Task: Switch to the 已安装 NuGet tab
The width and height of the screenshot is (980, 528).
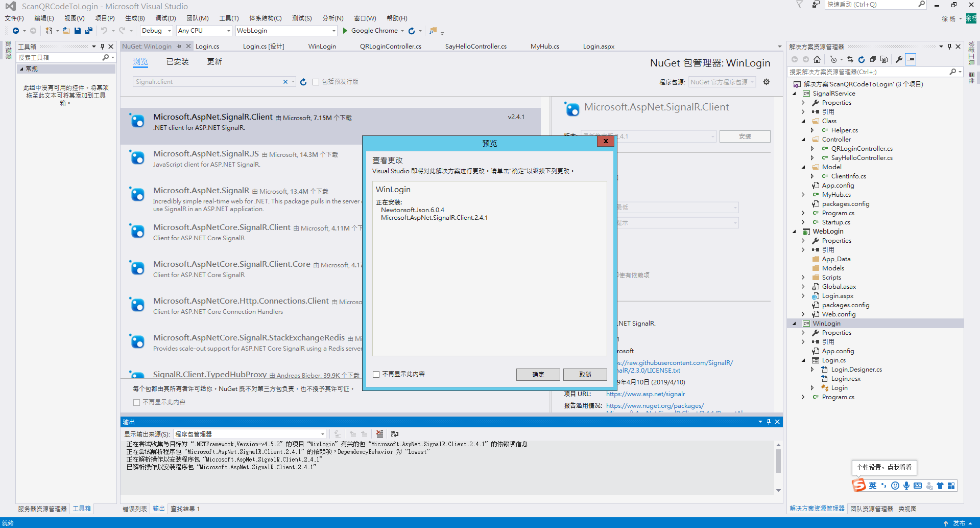Action: pos(178,62)
